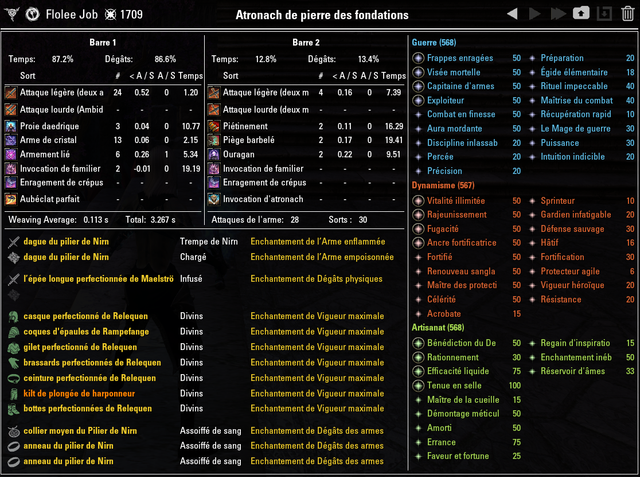Click the save/upload fight icon
The image size is (640, 477).
click(581, 13)
